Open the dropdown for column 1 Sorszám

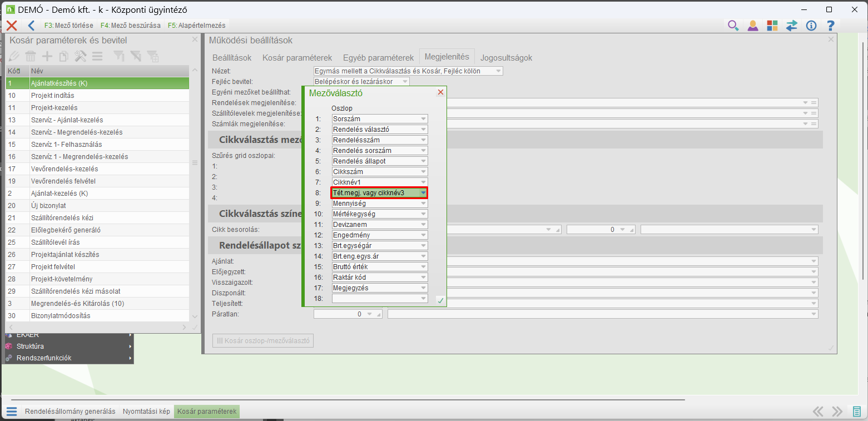(x=424, y=119)
